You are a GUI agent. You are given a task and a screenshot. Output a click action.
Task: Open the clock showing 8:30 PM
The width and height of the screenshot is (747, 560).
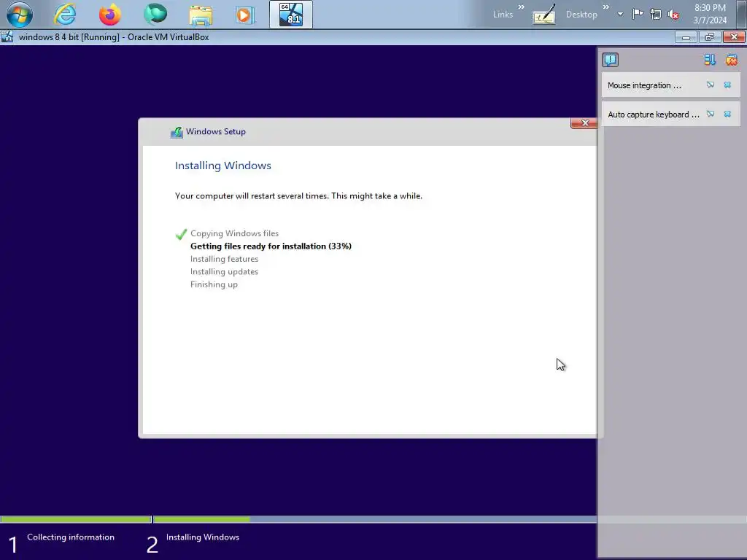[710, 14]
